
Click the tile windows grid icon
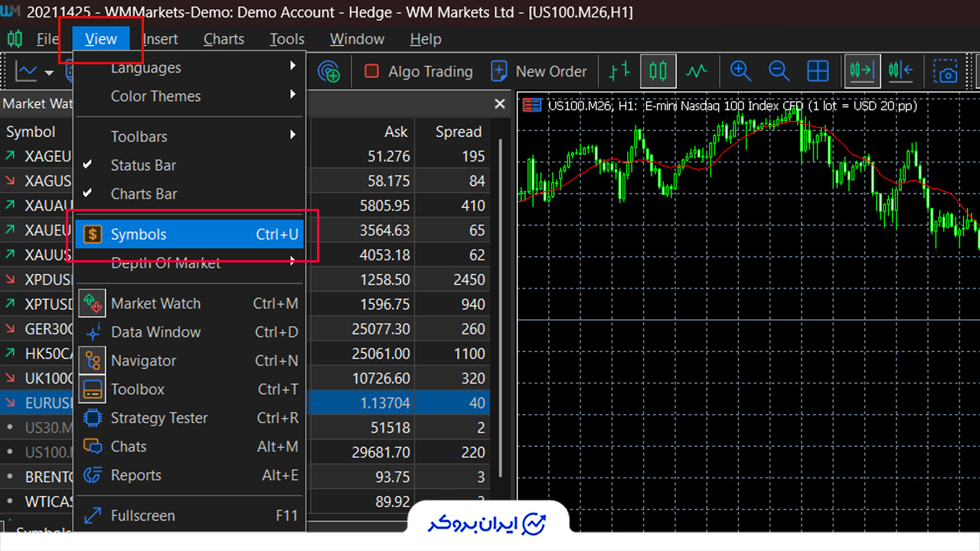pos(818,71)
